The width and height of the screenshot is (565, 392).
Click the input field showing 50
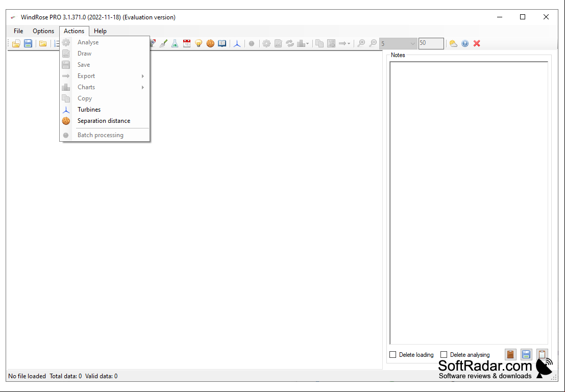pos(431,43)
